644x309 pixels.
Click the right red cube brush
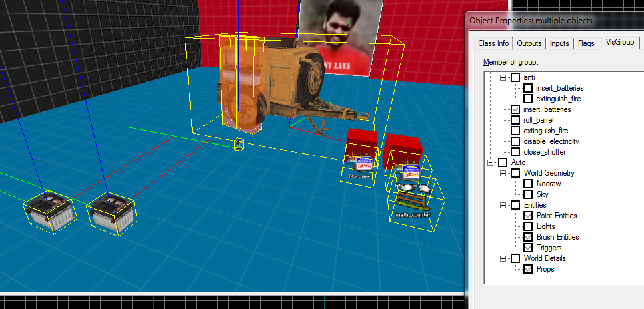[x=402, y=147]
